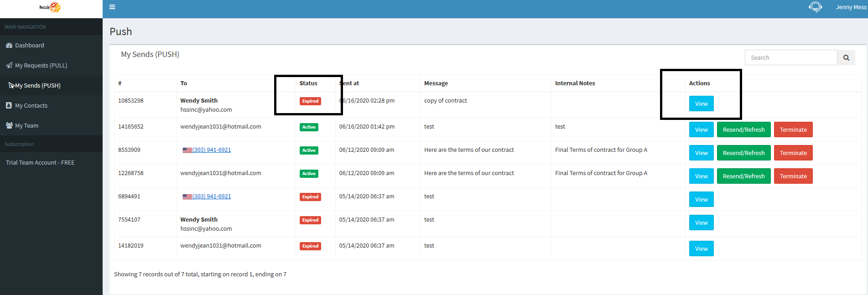Click the paper plane icon beside My Requests (PULL)
Image resolution: width=868 pixels, height=295 pixels.
click(x=9, y=65)
